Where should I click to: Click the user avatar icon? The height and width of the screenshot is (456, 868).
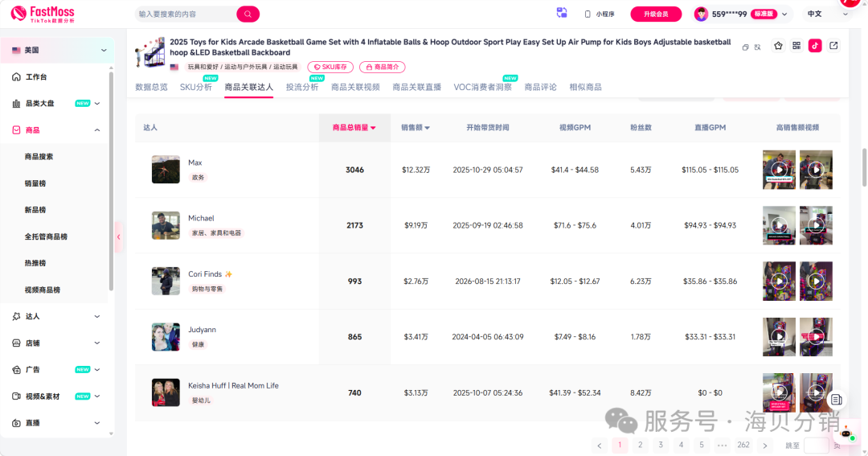click(x=701, y=14)
